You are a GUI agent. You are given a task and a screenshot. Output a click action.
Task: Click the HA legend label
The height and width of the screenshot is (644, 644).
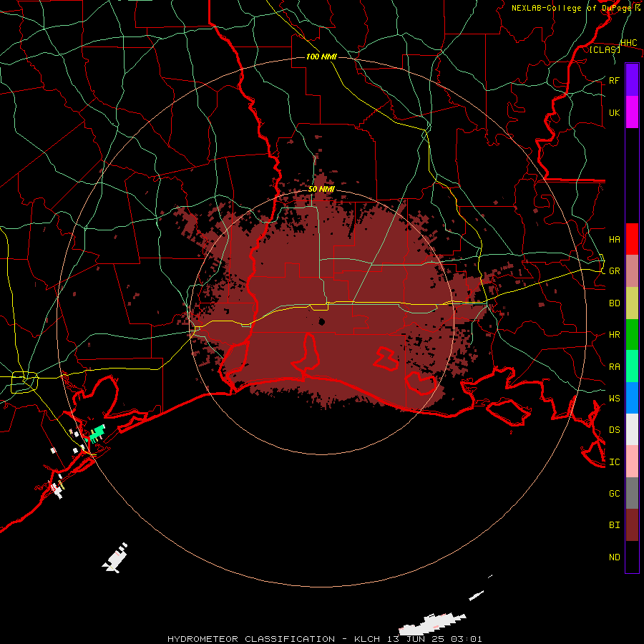tap(615, 239)
